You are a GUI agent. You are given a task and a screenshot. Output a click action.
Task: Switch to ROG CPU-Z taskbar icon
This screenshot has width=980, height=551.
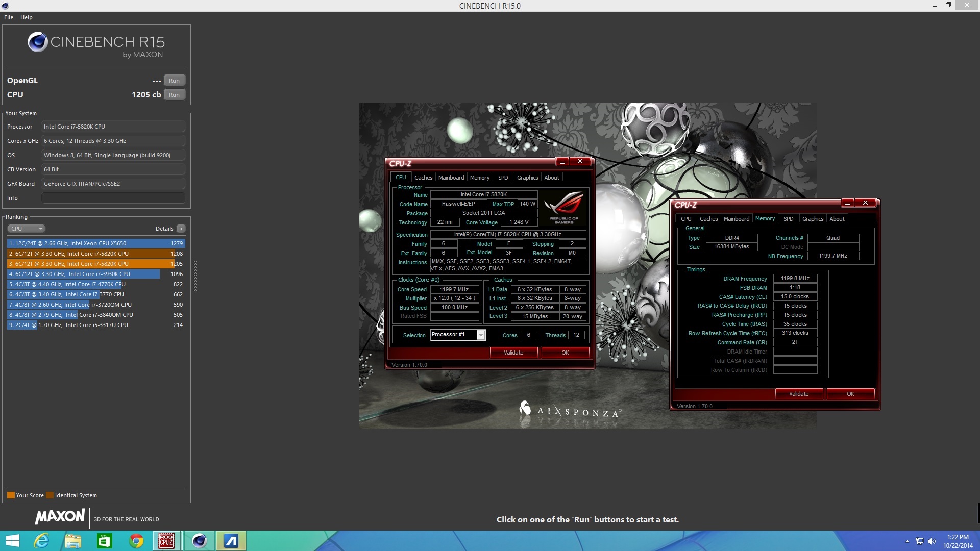[x=167, y=540]
